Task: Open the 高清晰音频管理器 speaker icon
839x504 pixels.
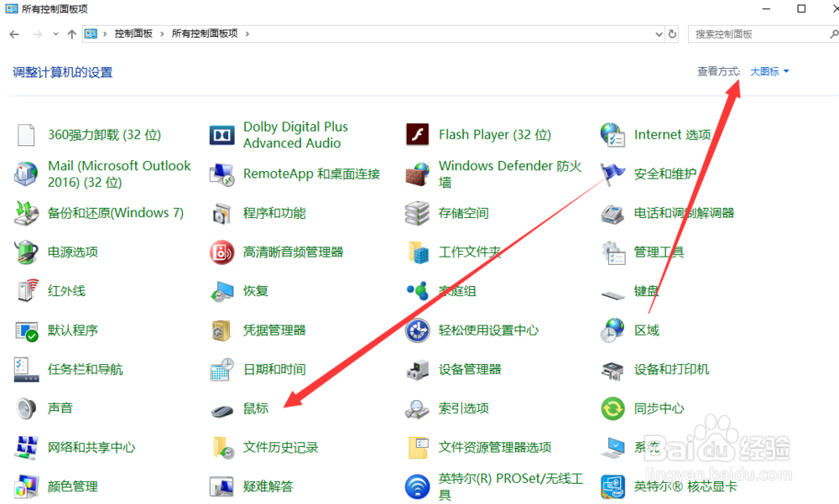Action: 221,252
